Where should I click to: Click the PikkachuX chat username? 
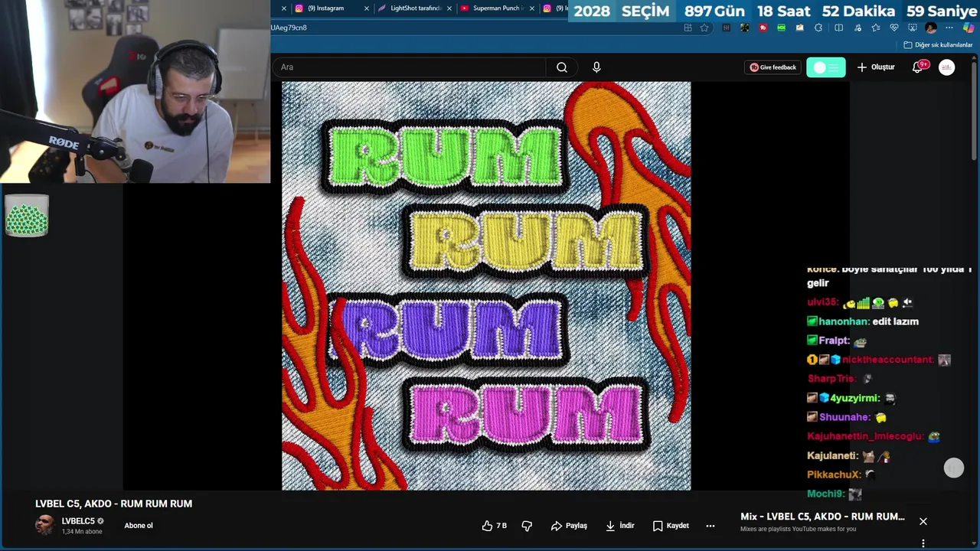point(835,474)
